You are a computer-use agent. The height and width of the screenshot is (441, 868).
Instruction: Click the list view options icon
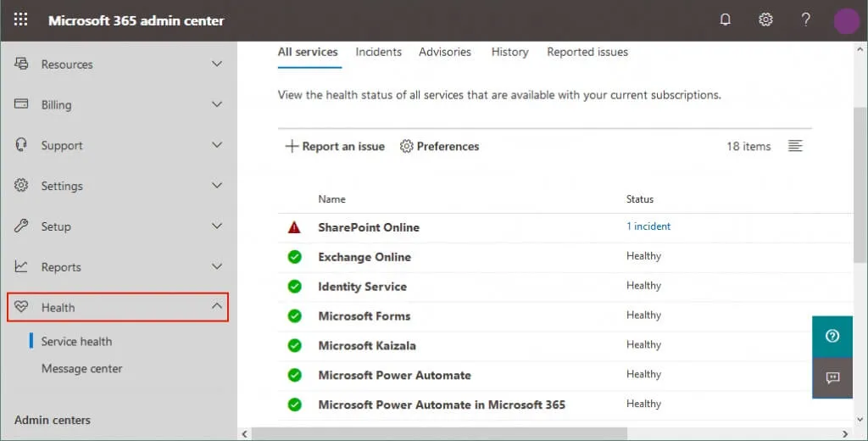coord(794,146)
